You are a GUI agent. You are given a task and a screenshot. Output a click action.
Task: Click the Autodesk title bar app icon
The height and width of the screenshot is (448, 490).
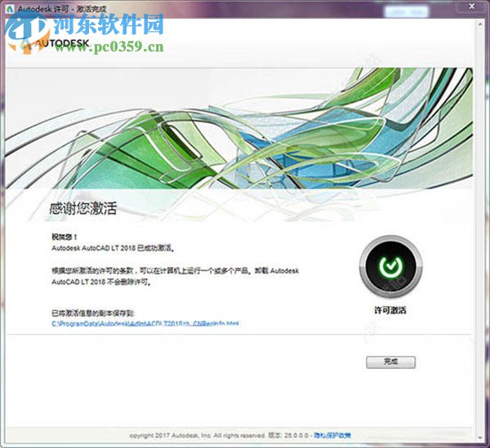click(x=10, y=8)
